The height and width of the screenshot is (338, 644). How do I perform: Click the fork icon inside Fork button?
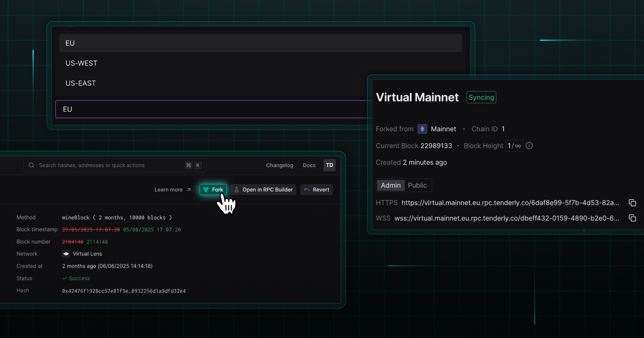pos(206,190)
